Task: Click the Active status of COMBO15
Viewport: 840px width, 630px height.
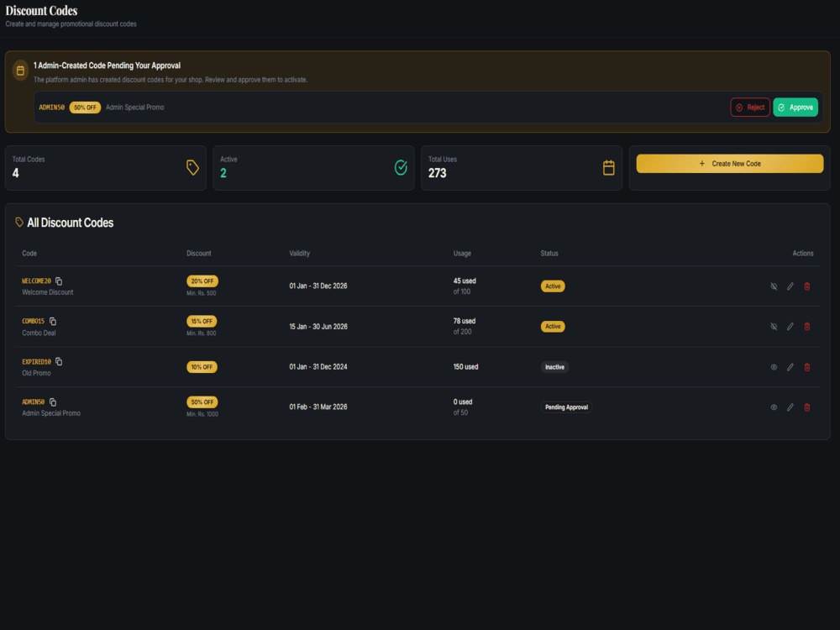Action: coord(553,326)
